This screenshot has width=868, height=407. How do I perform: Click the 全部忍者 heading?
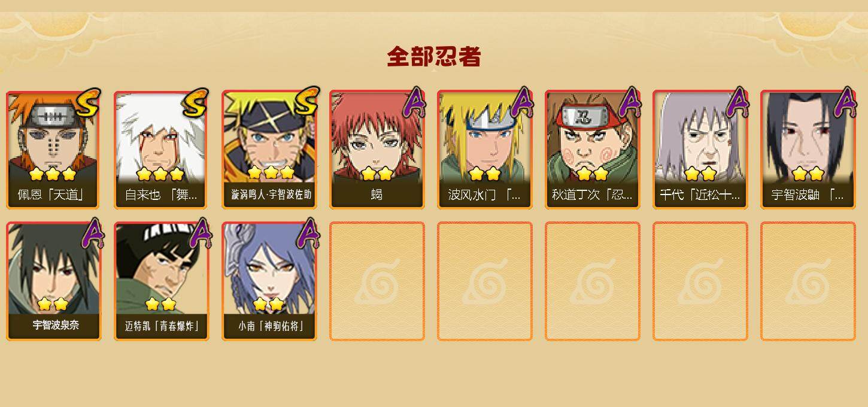click(434, 57)
